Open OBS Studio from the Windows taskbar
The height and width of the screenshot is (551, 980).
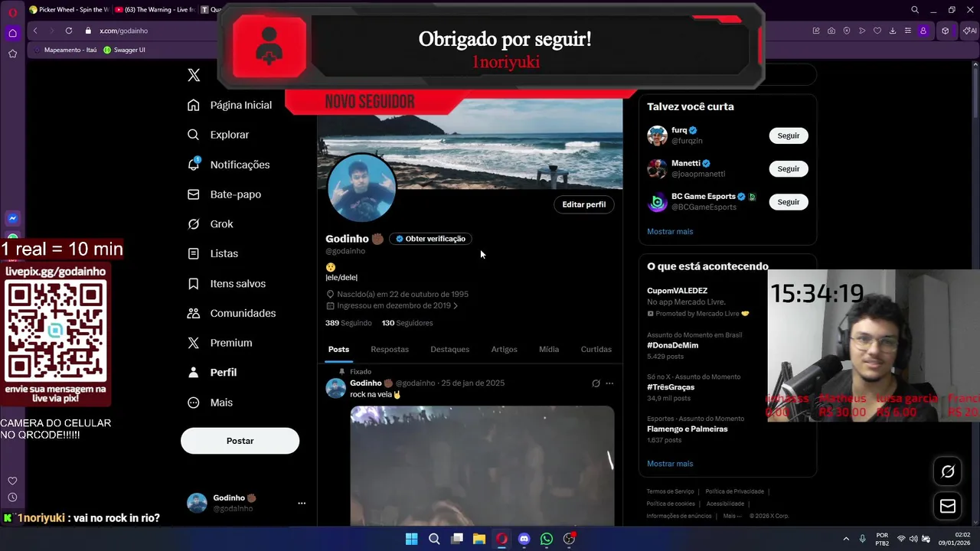click(x=569, y=539)
